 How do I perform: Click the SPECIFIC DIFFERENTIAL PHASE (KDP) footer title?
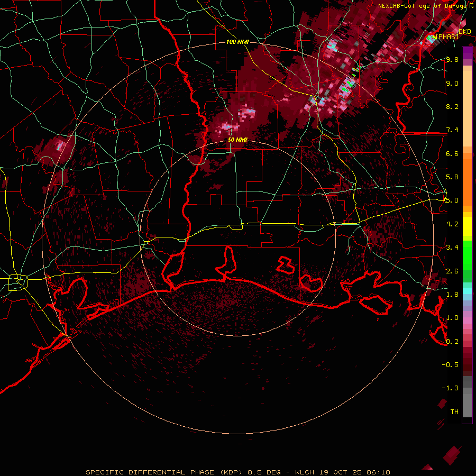pos(164,472)
